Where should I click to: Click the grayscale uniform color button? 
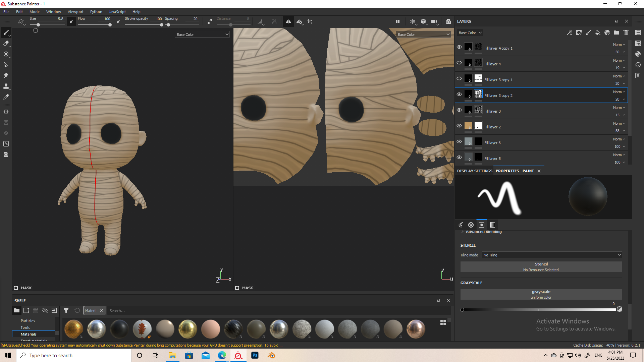pos(541,294)
